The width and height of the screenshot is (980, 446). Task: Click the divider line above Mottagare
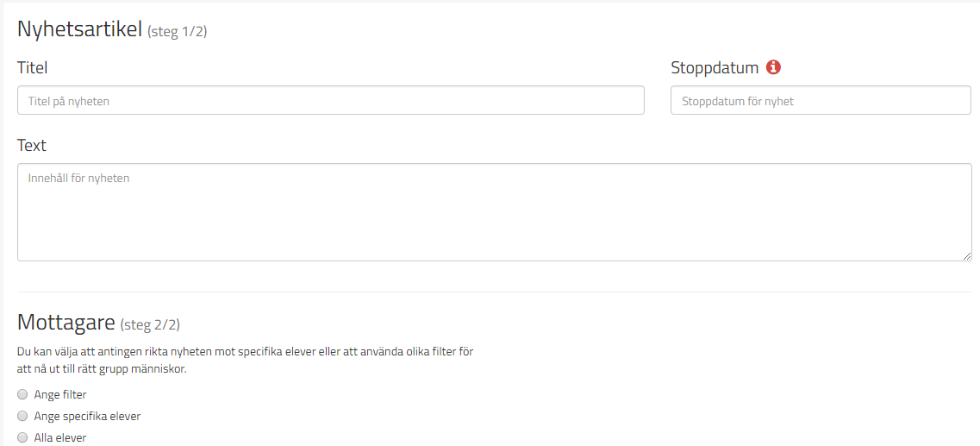[x=494, y=292]
